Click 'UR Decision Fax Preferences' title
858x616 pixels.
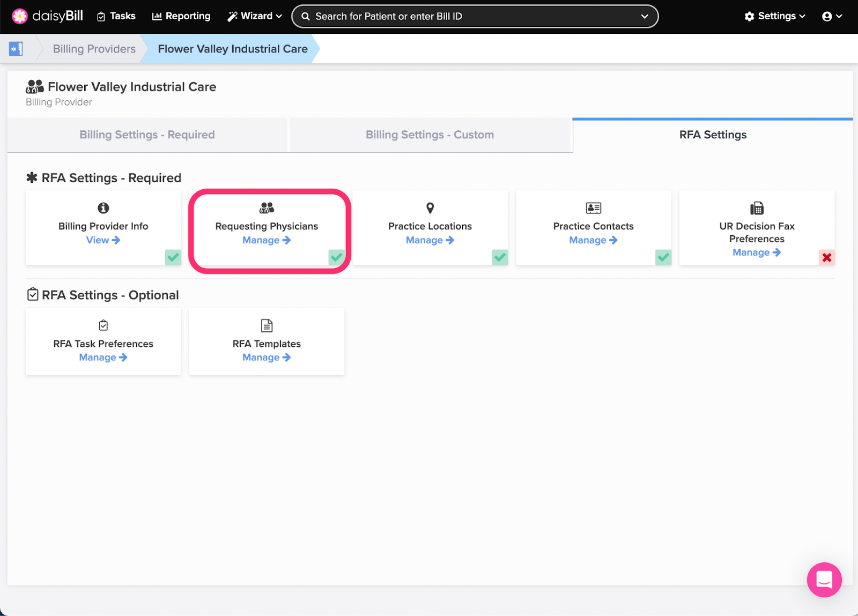tap(757, 232)
